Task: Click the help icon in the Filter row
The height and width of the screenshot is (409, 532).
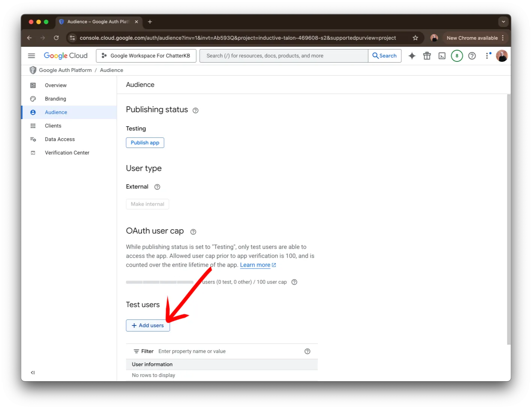Action: [x=307, y=351]
